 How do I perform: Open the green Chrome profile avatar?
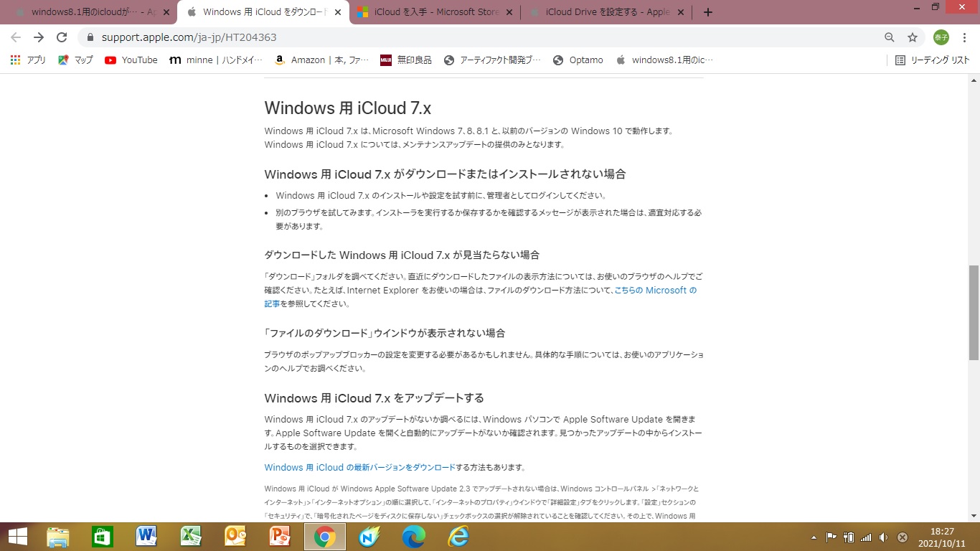tap(941, 37)
